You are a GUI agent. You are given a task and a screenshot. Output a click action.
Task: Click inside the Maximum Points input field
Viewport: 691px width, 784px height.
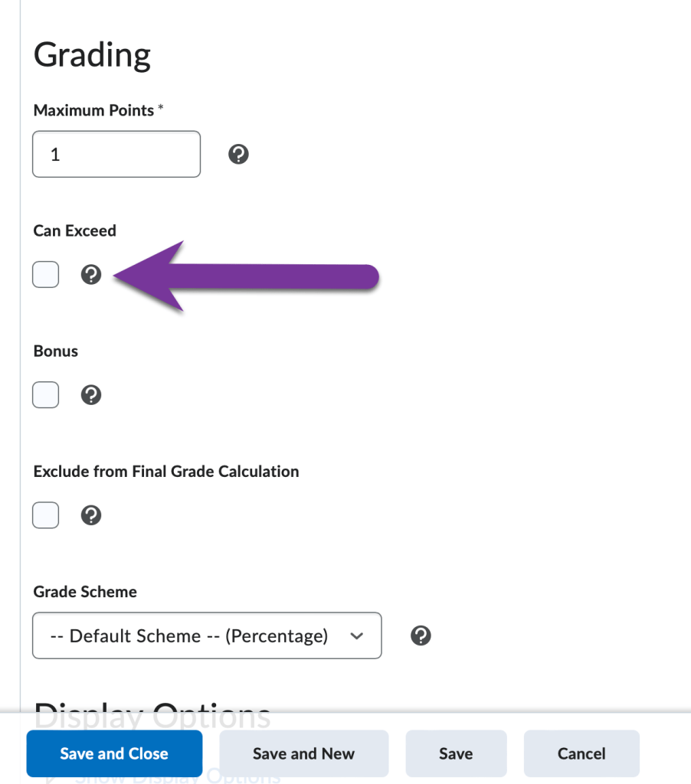click(116, 154)
